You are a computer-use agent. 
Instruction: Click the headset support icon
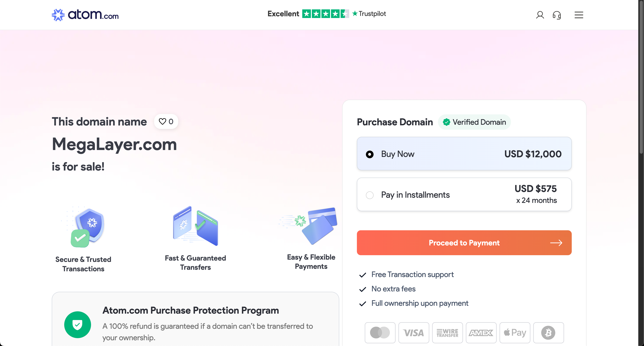coord(556,15)
